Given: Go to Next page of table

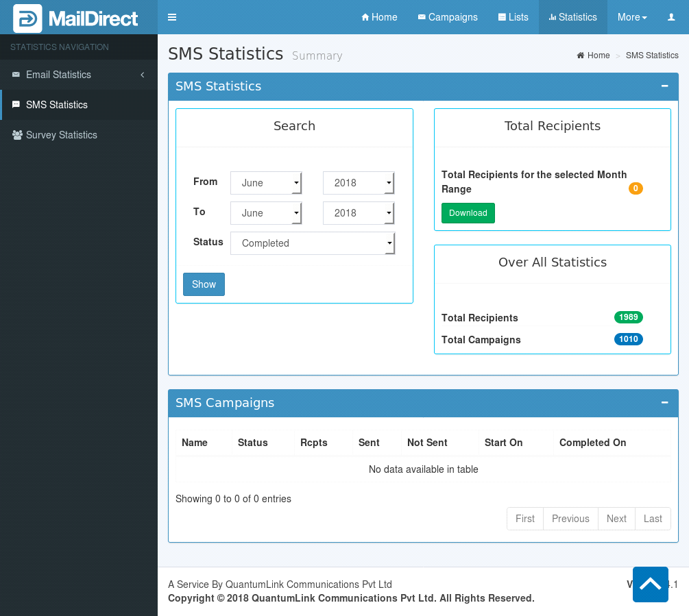Looking at the screenshot, I should 616,519.
